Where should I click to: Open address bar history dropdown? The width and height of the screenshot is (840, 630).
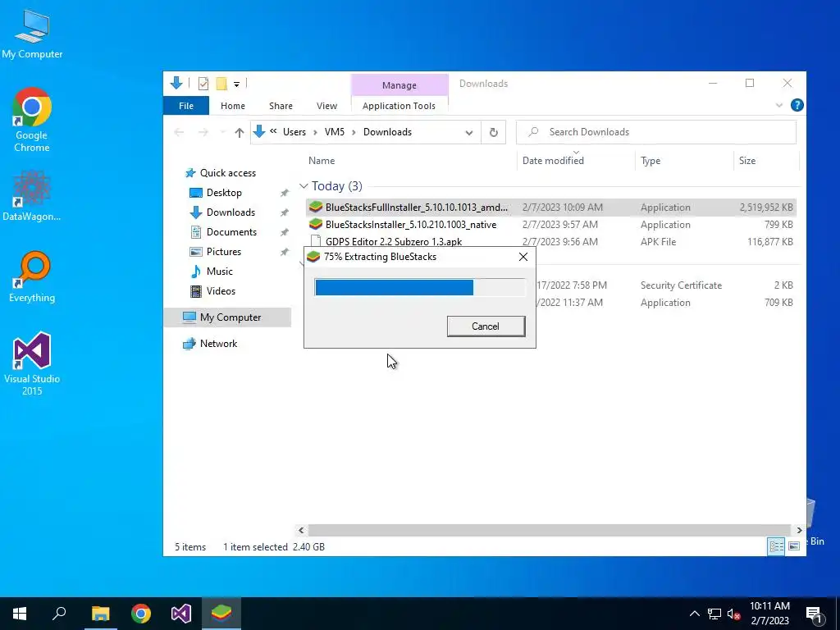(x=468, y=132)
